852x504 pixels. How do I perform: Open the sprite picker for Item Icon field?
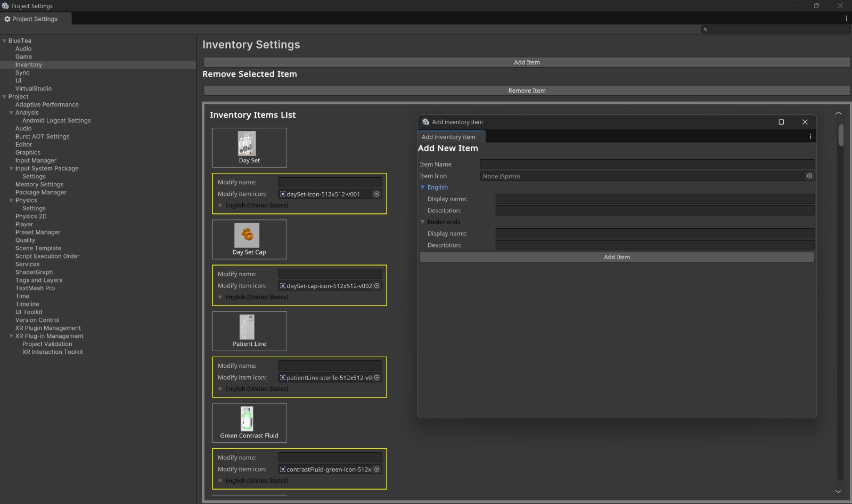pos(809,176)
